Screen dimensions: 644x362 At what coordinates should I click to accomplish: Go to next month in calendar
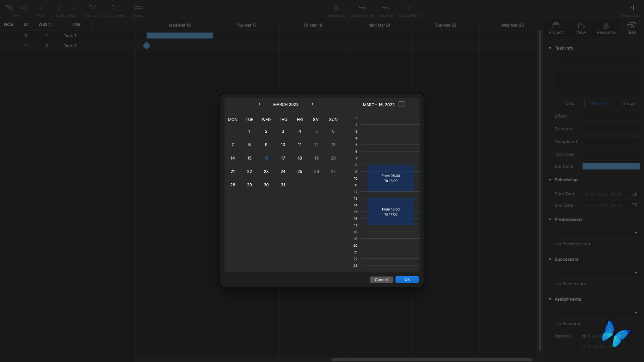(x=312, y=104)
